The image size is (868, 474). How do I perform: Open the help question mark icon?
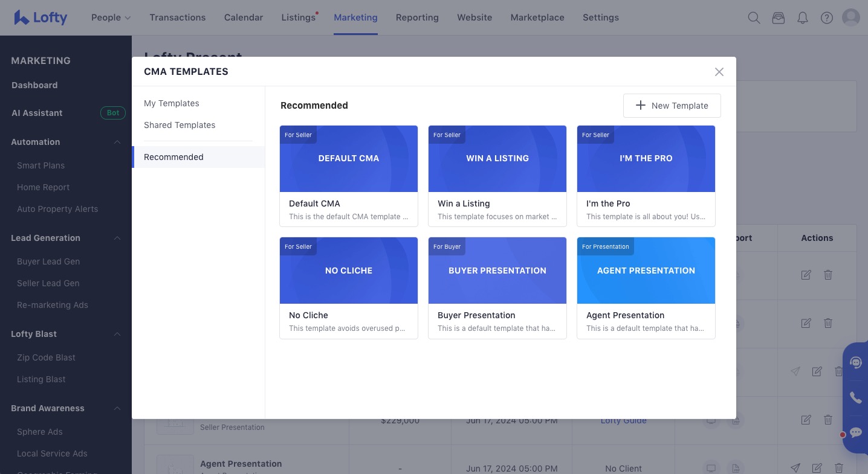(827, 18)
